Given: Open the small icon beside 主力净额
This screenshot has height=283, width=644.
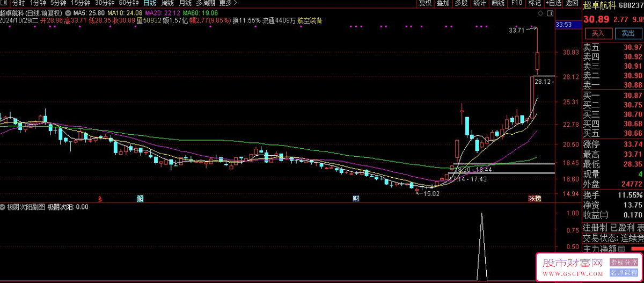Looking at the screenshot, I should 622,249.
